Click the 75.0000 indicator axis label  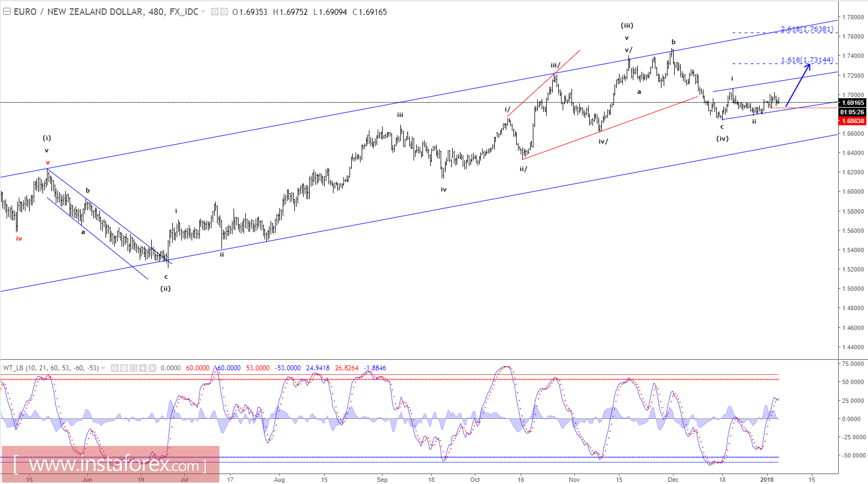coord(853,364)
